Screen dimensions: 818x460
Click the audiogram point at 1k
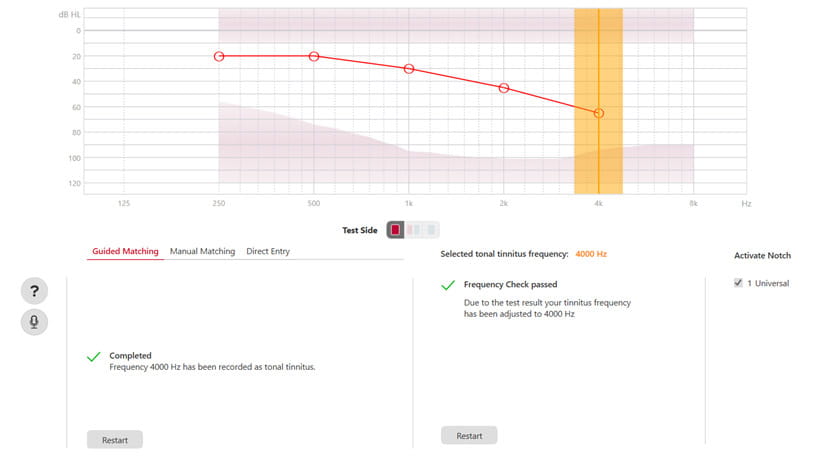pos(409,69)
